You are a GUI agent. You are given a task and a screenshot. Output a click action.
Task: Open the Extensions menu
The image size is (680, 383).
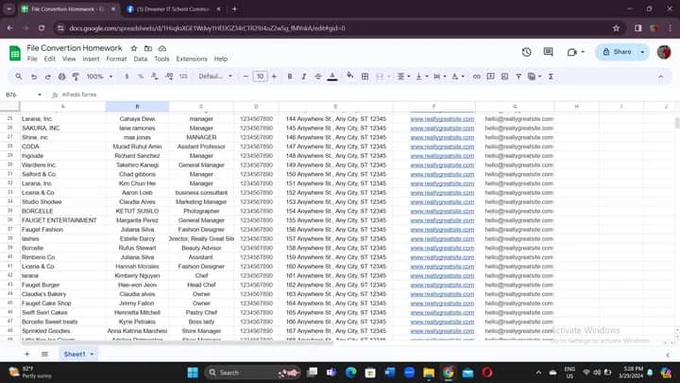[x=192, y=59]
